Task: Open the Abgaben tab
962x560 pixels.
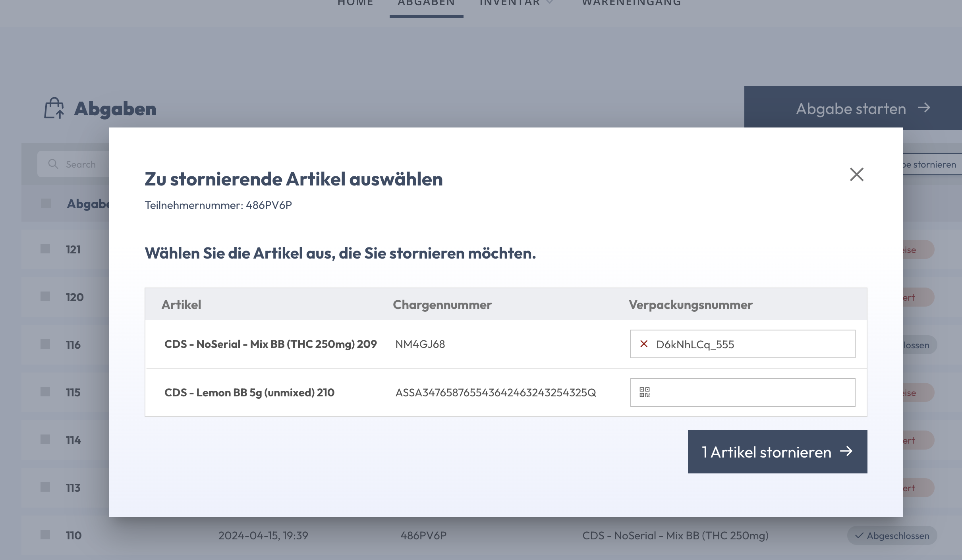Action: (x=426, y=4)
